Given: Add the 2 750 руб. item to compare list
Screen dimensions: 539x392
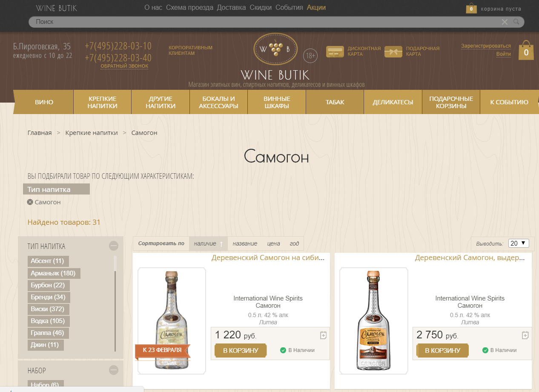Looking at the screenshot, I should (x=525, y=335).
